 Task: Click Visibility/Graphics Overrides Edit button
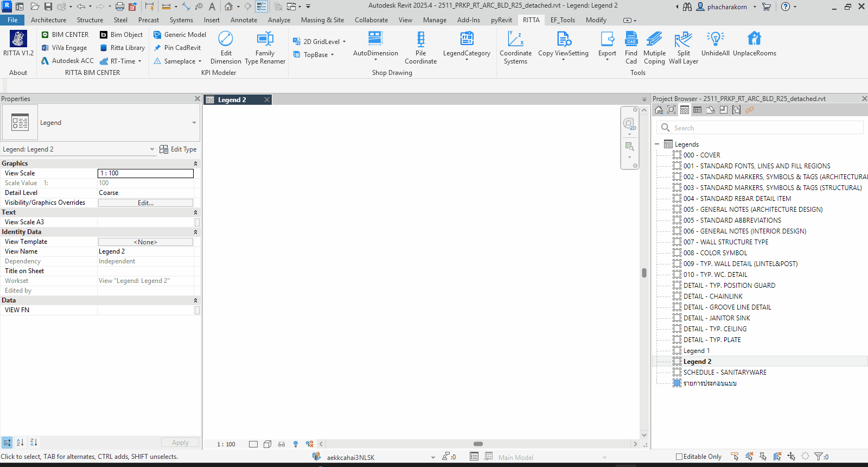click(x=145, y=203)
